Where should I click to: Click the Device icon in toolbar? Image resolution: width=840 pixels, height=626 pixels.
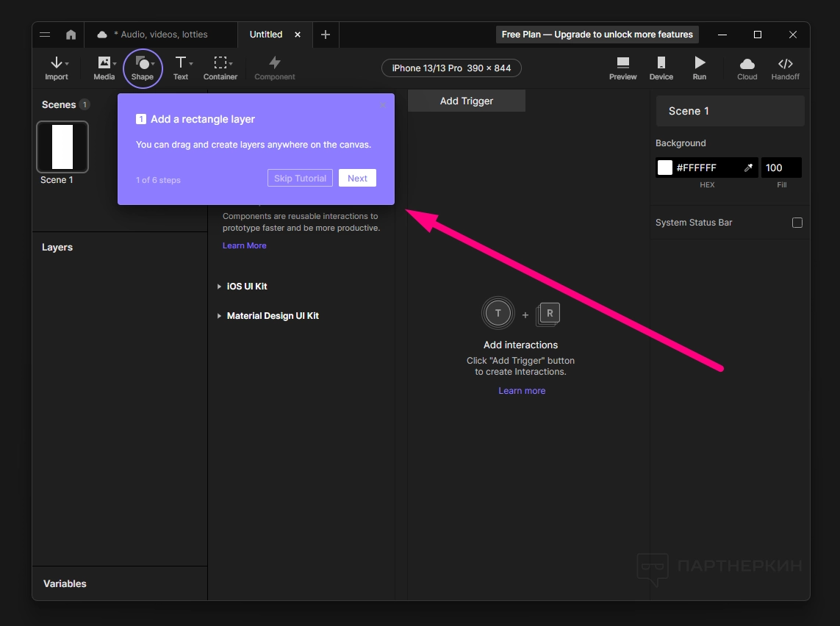click(661, 64)
